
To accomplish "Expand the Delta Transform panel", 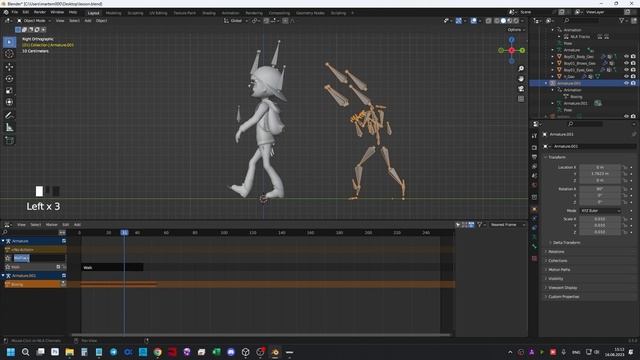I will click(x=566, y=242).
